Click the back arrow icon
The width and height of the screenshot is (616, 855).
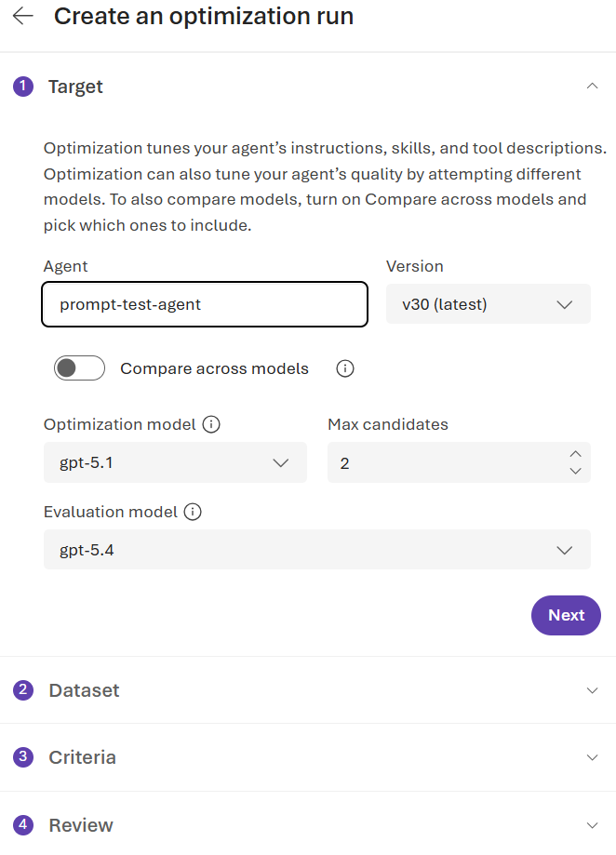tap(23, 17)
